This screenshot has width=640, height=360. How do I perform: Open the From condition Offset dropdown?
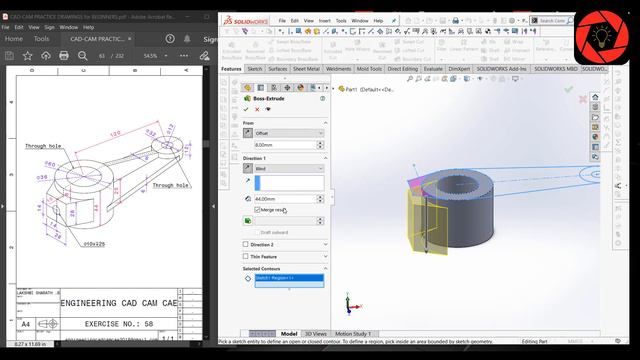click(289, 133)
